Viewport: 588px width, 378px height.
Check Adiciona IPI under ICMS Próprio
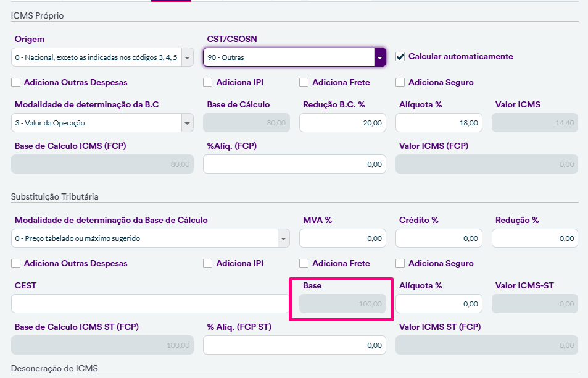pos(207,82)
